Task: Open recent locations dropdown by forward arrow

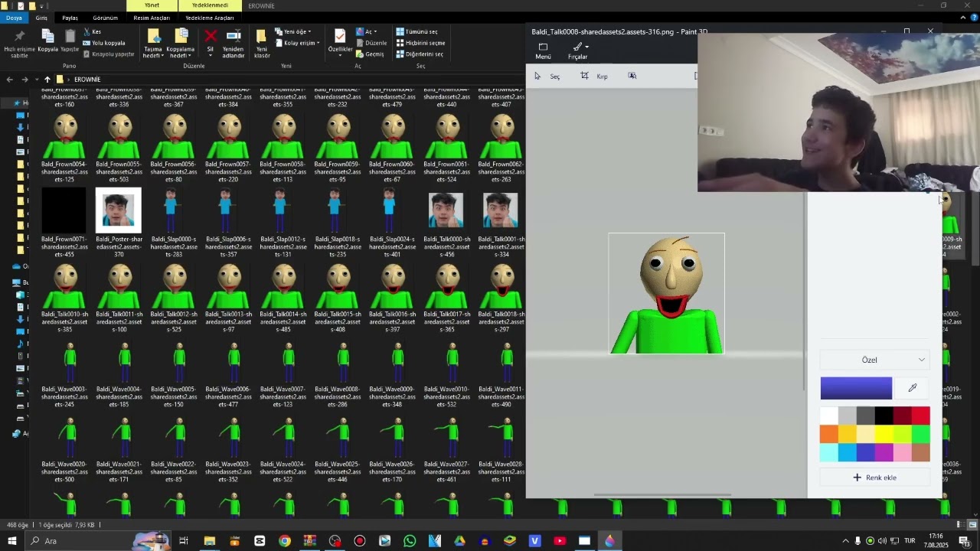Action: coord(37,80)
